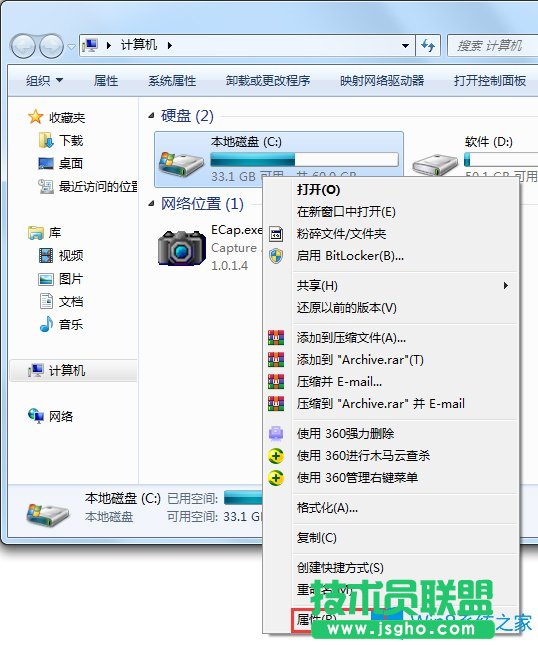This screenshot has width=538, height=645.
Task: Expand the arrow after 计算机 in address bar
Action: [x=169, y=45]
